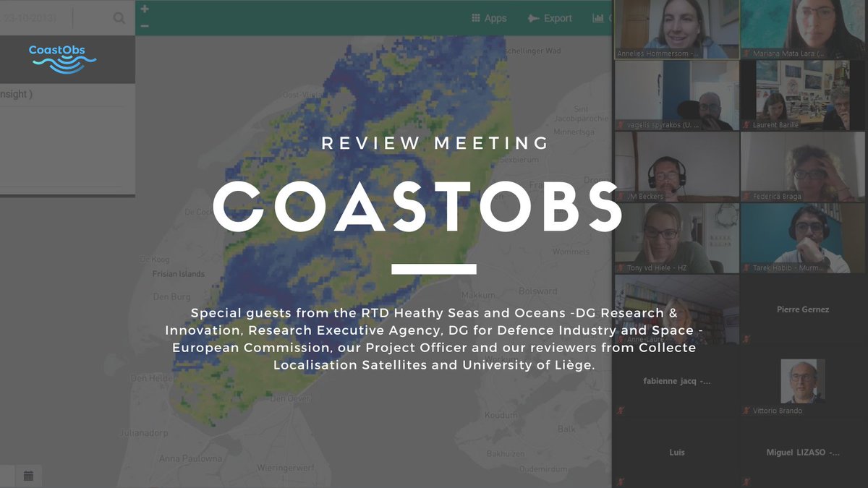Select fabienne jacq's participant tile
The height and width of the screenshot is (488, 868).
(x=677, y=381)
